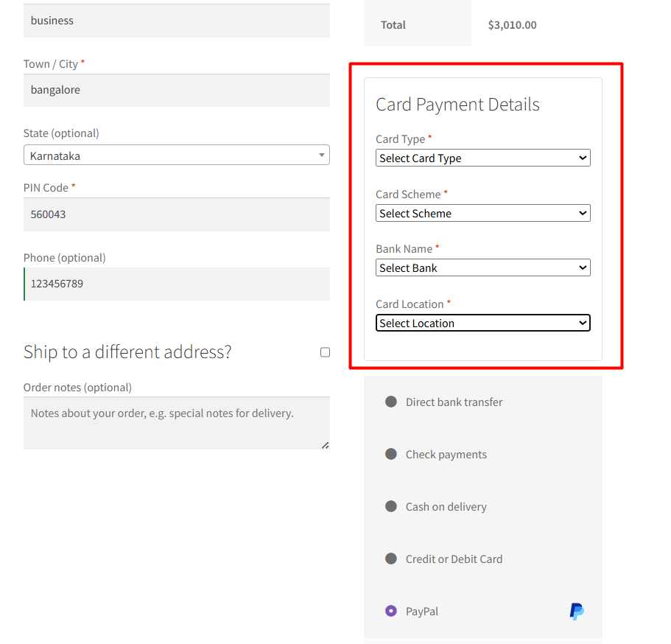Viewport: 671px width, 644px height.
Task: Focus the PIN Code input field
Action: point(176,214)
